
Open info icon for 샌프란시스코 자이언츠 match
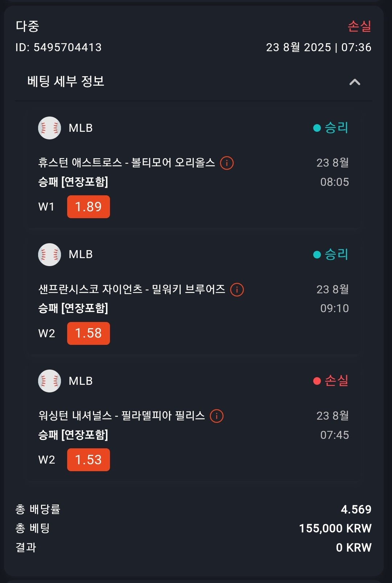tap(237, 290)
